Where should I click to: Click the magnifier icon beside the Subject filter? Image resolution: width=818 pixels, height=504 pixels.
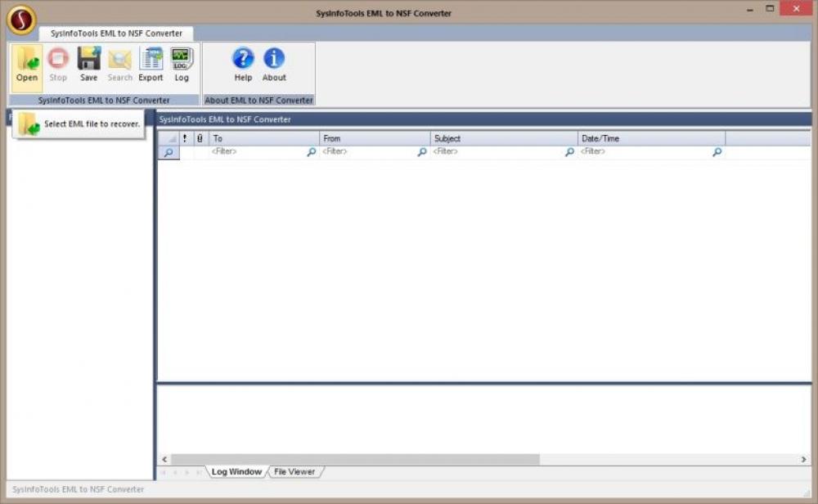pyautogui.click(x=569, y=152)
